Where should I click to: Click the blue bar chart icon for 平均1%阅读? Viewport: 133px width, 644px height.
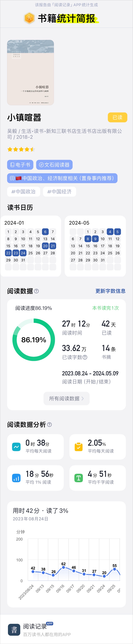pos(16,478)
